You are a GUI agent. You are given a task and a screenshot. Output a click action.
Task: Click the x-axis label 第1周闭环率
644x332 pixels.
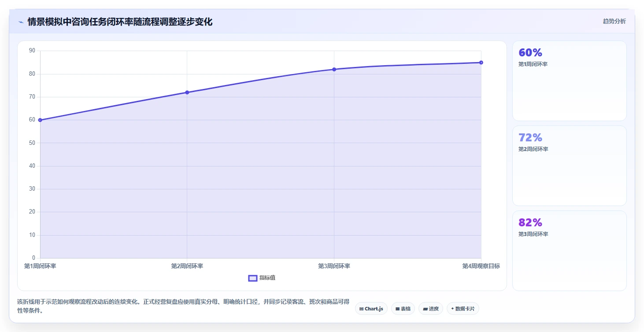point(40,266)
